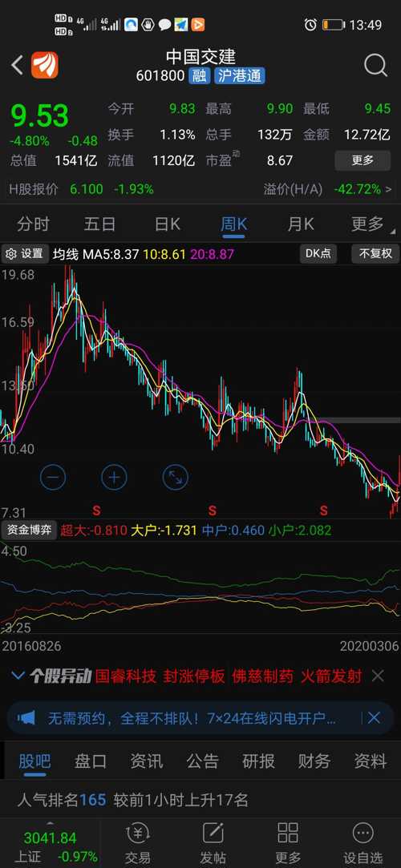Image resolution: width=401 pixels, height=868 pixels.
Task: Expand the 上证 index bar
Action: tap(50, 844)
